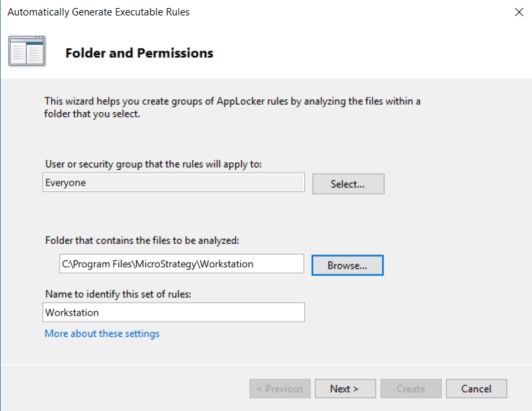Close the Automatically Generate Executable Rules dialog
The height and width of the screenshot is (411, 532).
(x=519, y=12)
